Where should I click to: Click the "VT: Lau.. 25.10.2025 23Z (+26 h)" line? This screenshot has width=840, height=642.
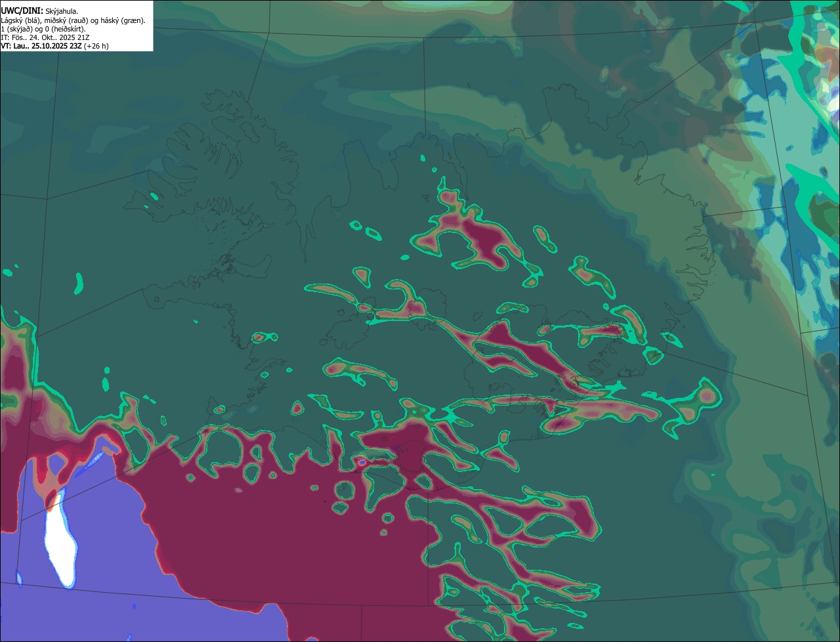[x=54, y=46]
